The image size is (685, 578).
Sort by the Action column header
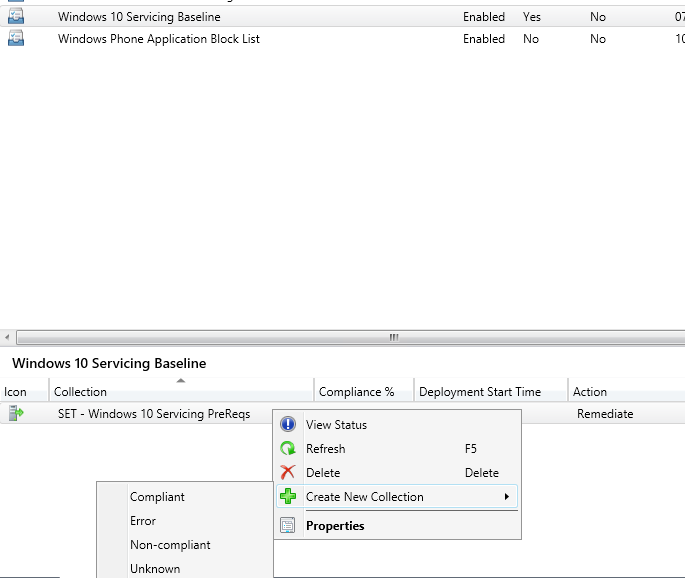[x=626, y=390]
